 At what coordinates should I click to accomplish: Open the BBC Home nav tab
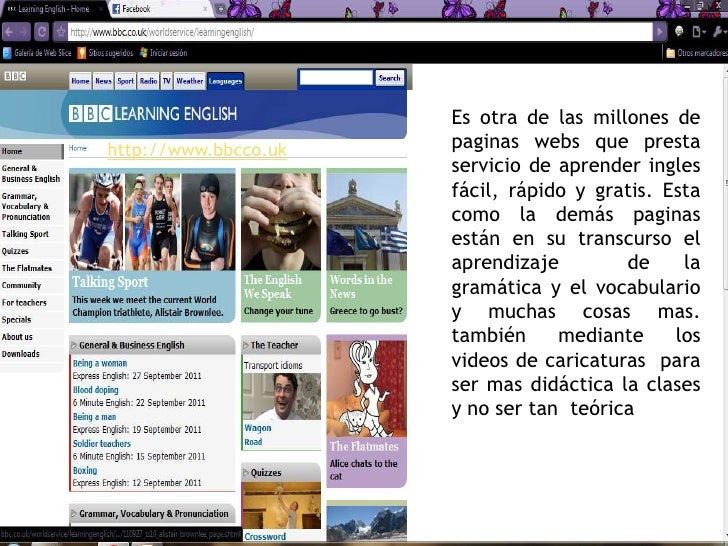[80, 81]
